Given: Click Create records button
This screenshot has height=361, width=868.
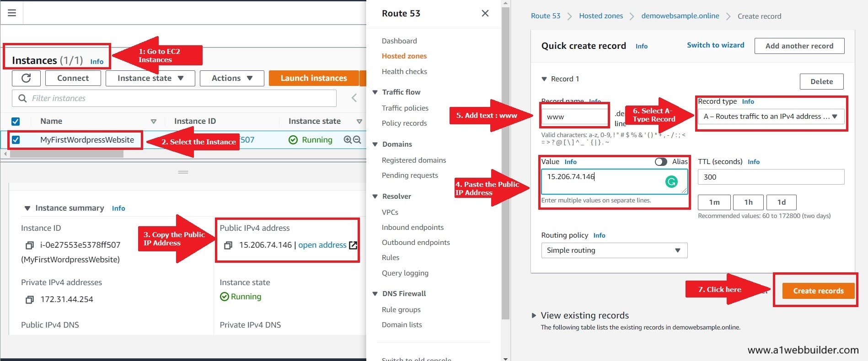Looking at the screenshot, I should point(818,291).
